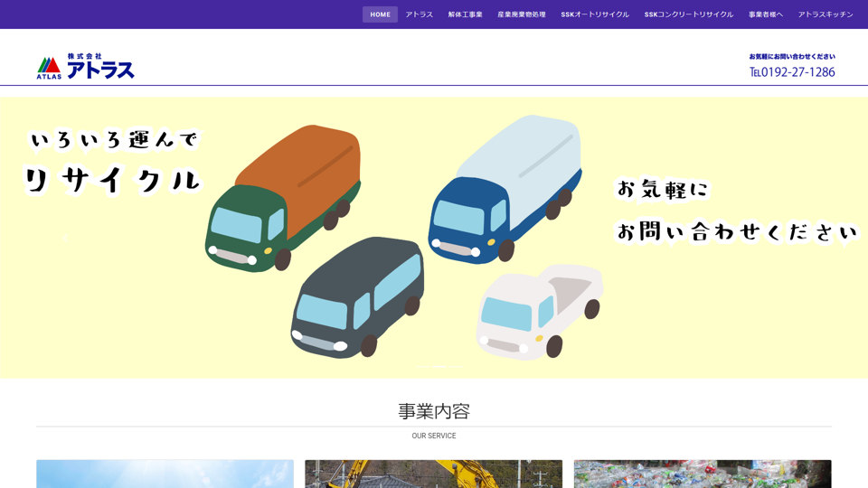
Task: Select 産業廃棄物処理 in the top navigation
Action: tap(521, 14)
